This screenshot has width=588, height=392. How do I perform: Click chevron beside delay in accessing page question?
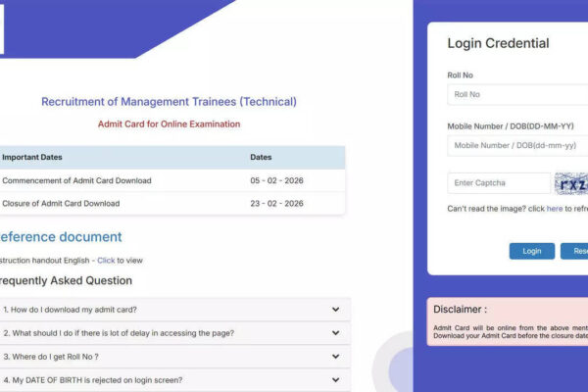(x=335, y=333)
